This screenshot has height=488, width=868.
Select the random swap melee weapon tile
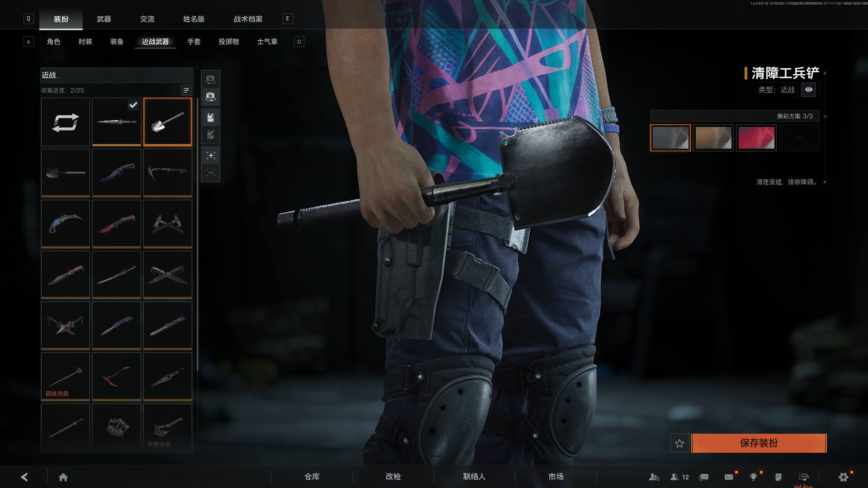point(66,122)
